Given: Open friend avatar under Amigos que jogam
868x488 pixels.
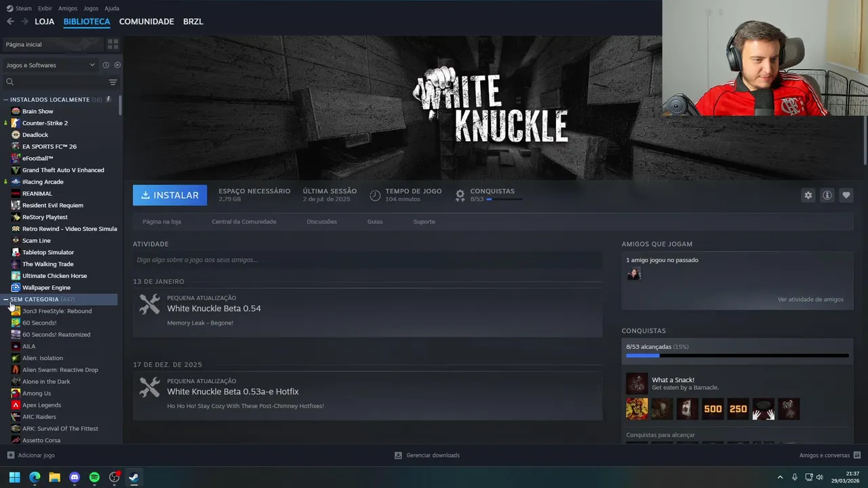Looking at the screenshot, I should [634, 274].
